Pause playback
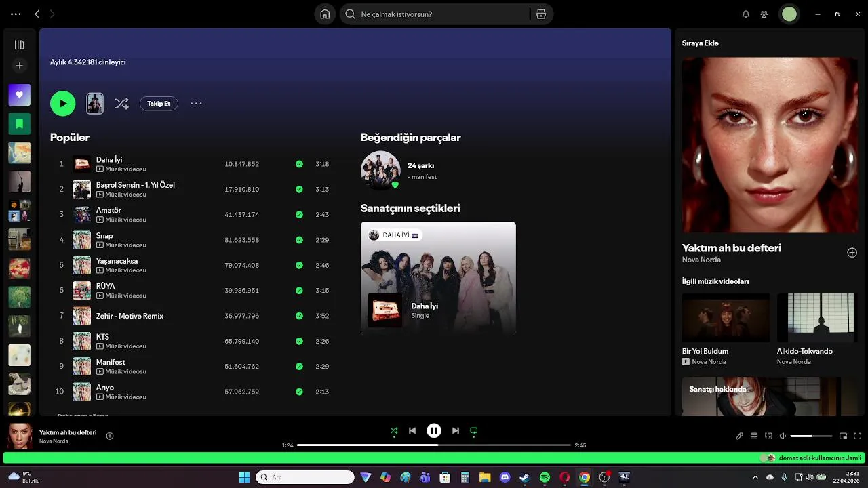 [434, 430]
